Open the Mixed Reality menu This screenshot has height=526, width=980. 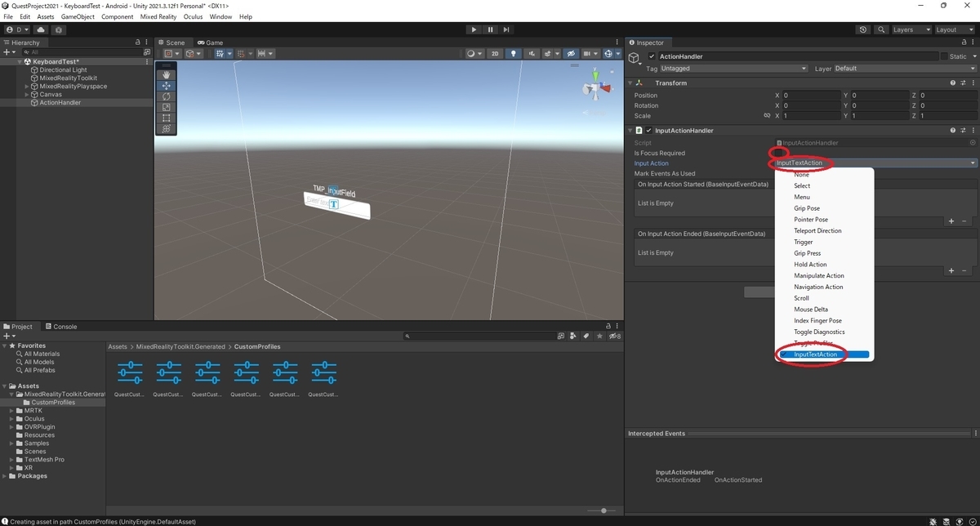coord(159,16)
